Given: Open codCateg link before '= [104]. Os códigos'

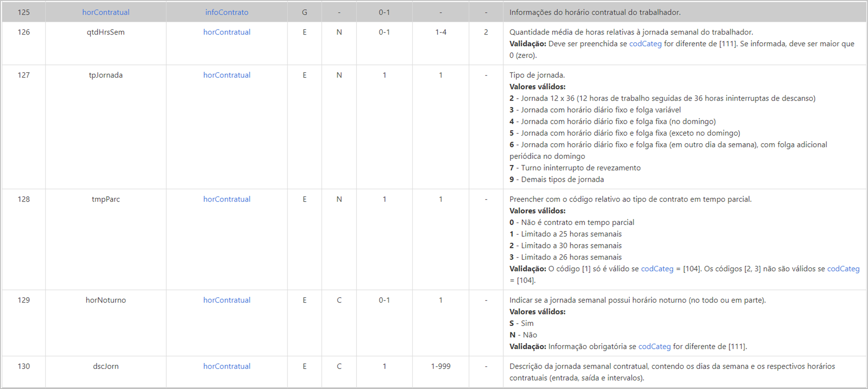Looking at the screenshot, I should [657, 269].
